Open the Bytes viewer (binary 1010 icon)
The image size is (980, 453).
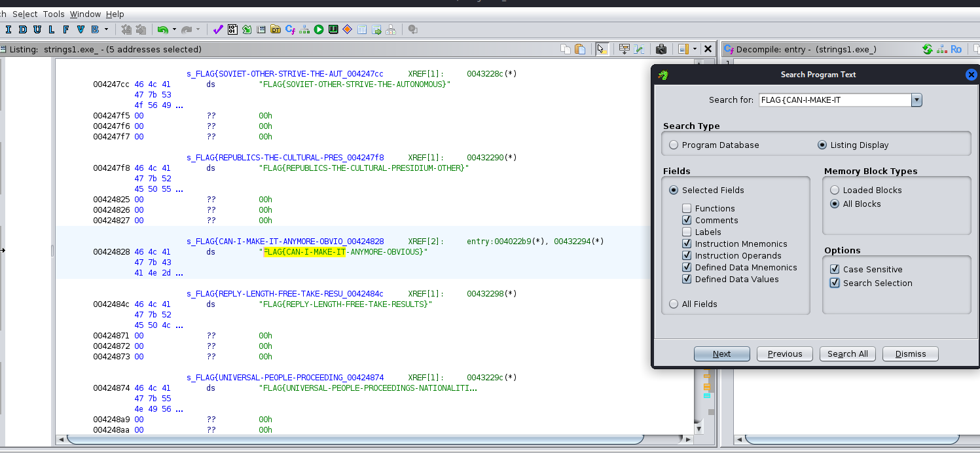232,29
